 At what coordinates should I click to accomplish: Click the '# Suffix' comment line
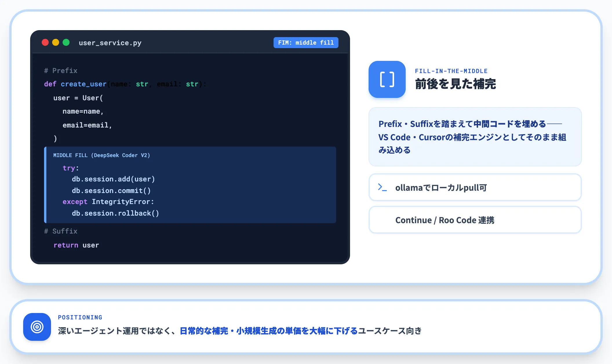tap(61, 231)
